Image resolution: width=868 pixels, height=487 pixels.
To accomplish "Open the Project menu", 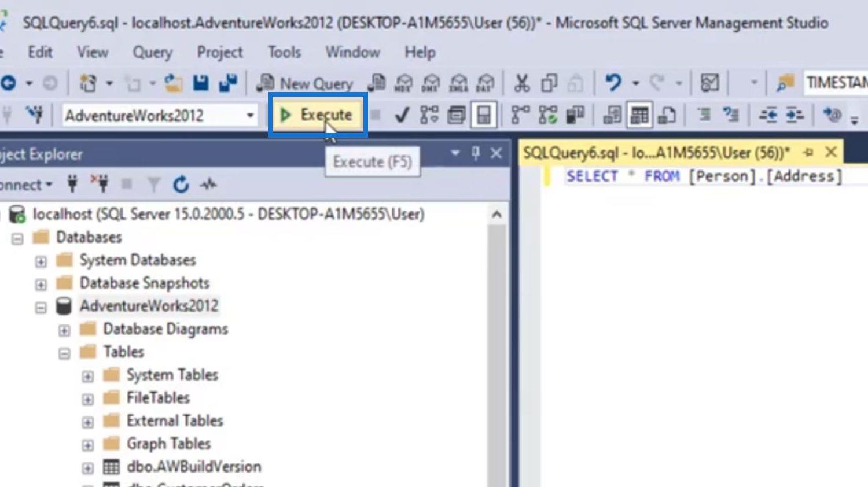I will [220, 52].
